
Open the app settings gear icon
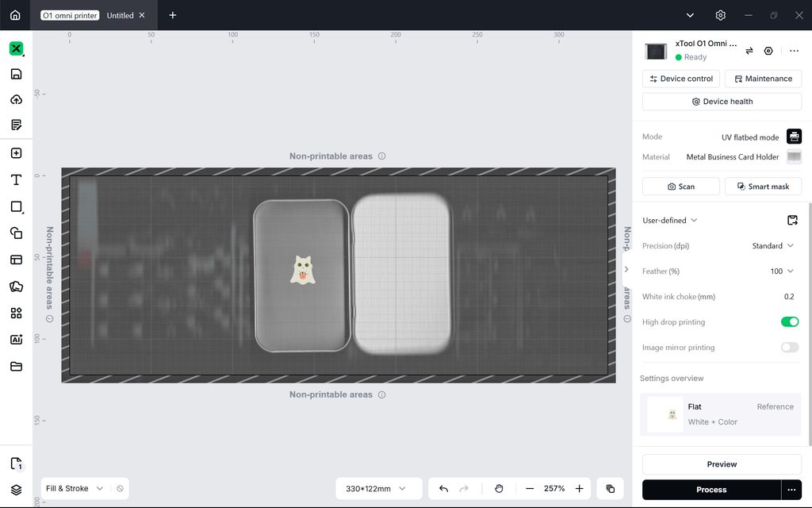[720, 15]
